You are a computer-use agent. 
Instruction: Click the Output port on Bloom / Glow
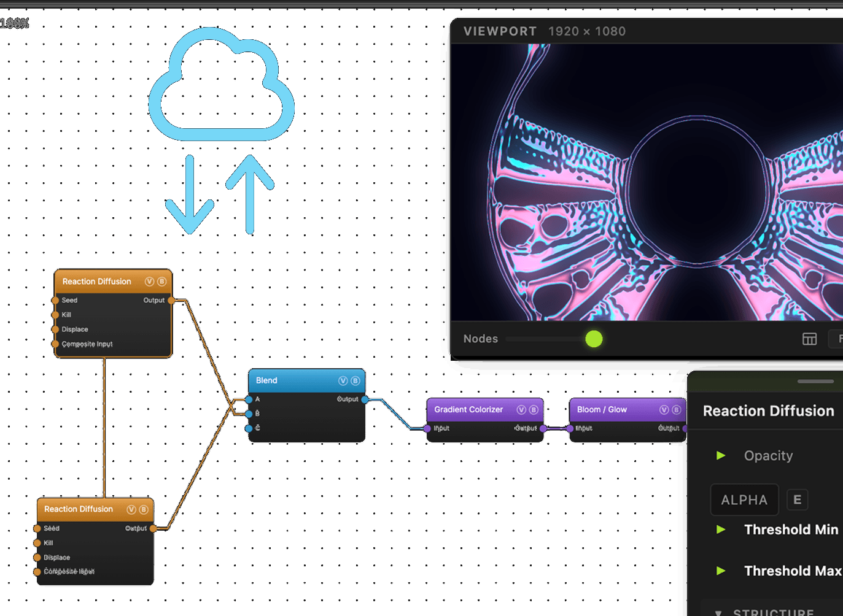685,428
